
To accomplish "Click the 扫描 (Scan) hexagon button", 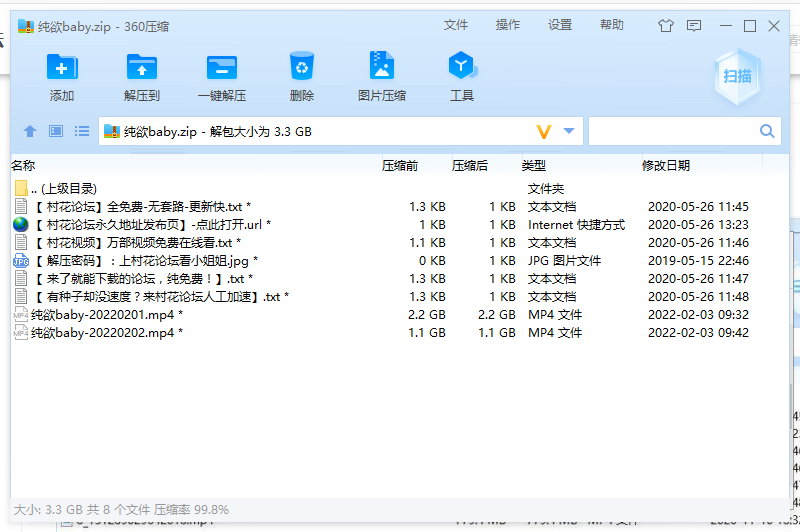I will pyautogui.click(x=738, y=76).
